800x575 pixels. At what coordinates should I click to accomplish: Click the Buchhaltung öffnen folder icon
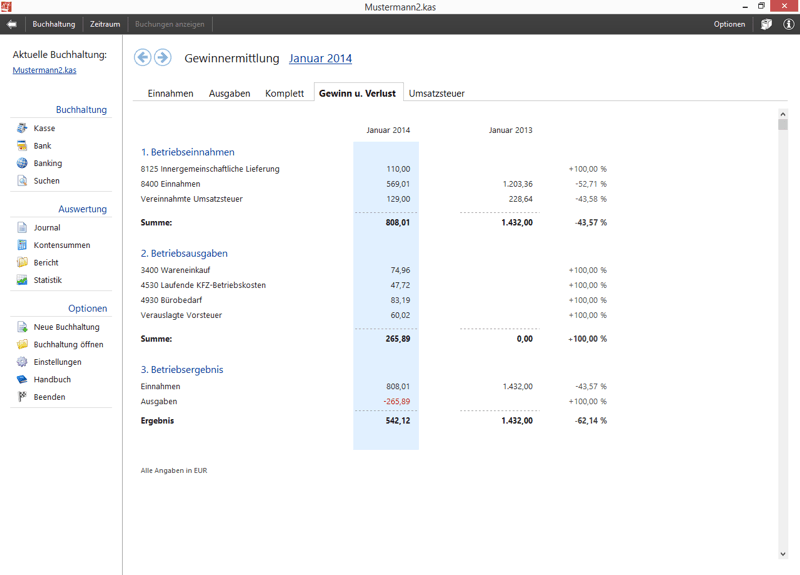click(22, 344)
